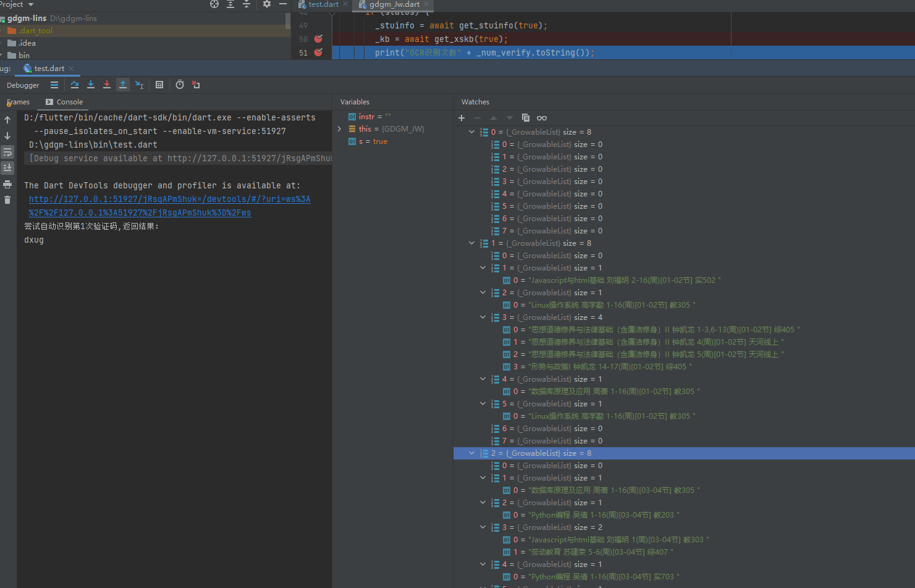Image resolution: width=915 pixels, height=588 pixels.
Task: Toggle breakpoint on line 51
Action: coord(318,52)
